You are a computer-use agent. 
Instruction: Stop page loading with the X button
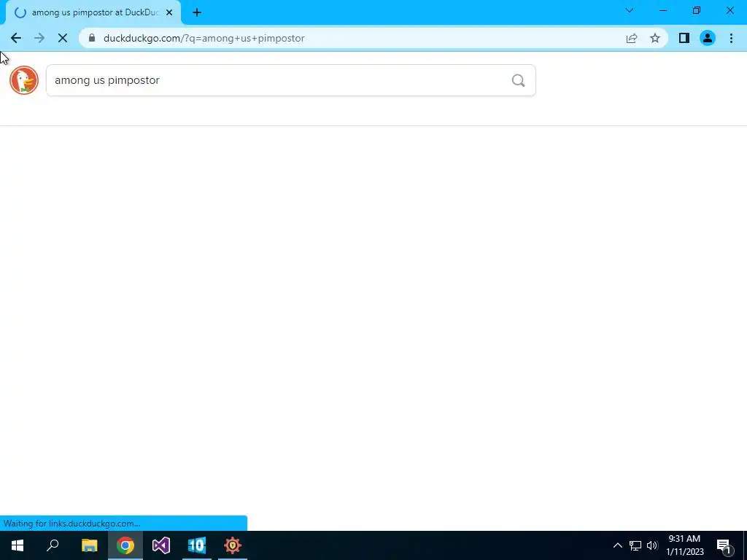[63, 38]
